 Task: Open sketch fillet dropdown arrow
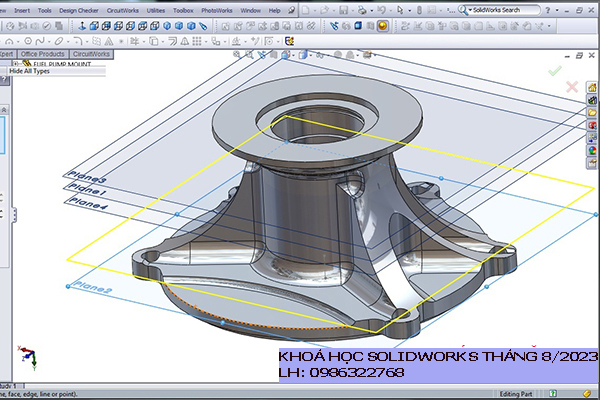click(86, 41)
